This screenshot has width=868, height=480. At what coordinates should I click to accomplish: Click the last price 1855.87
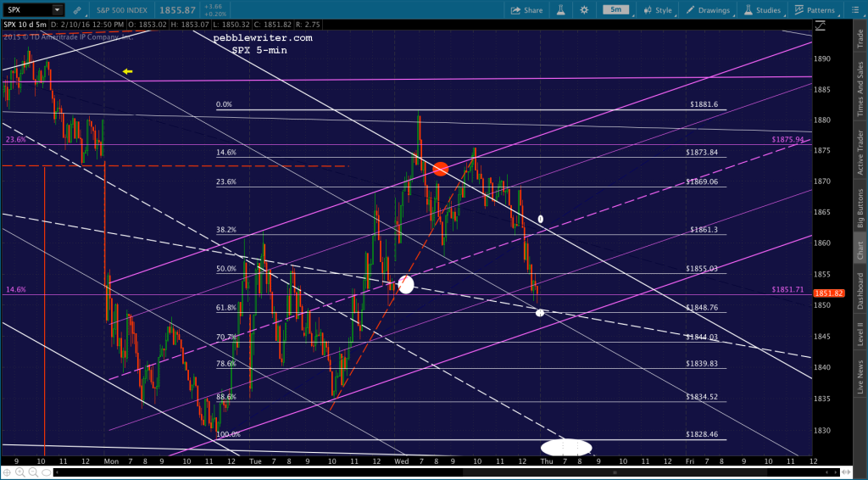pyautogui.click(x=177, y=10)
